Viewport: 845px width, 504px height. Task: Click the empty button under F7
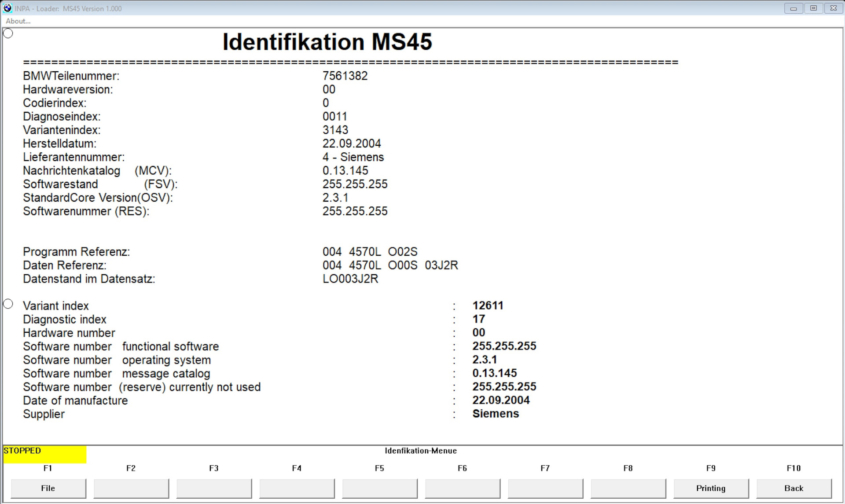(545, 488)
